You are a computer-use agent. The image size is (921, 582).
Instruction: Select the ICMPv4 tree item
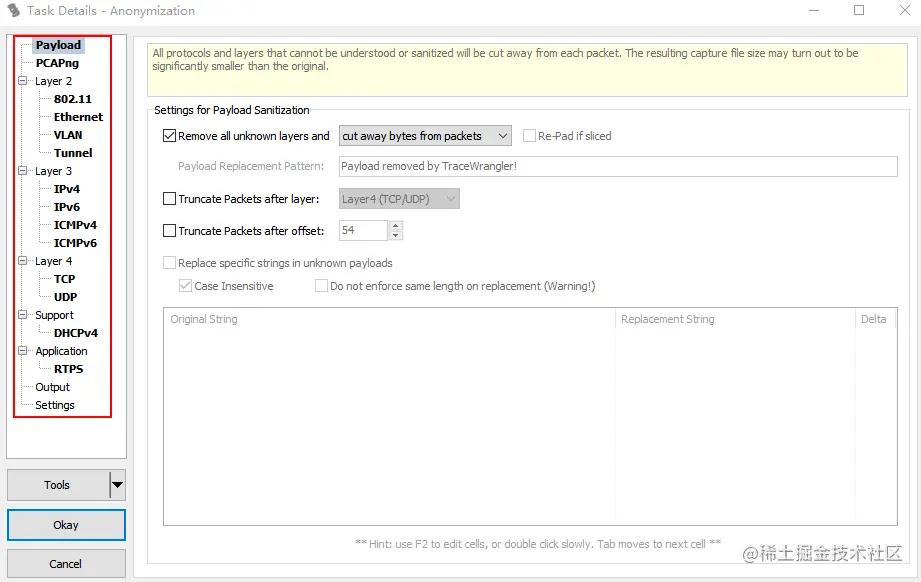(x=75, y=225)
